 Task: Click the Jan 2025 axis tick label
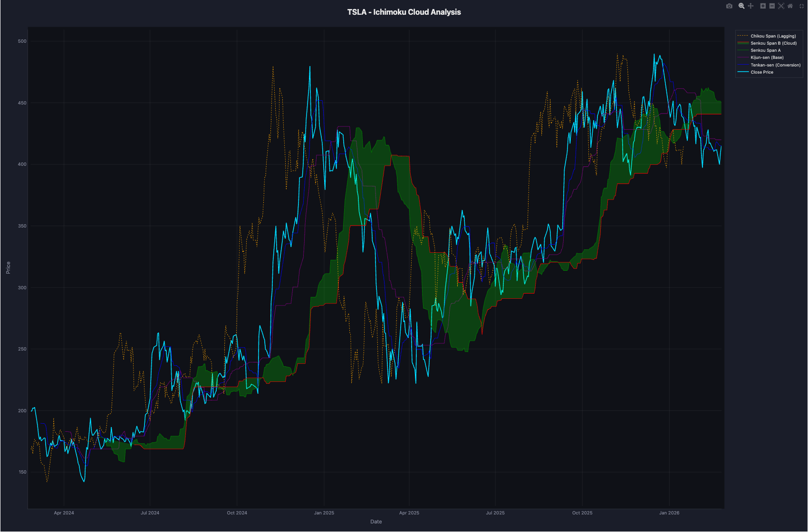pyautogui.click(x=324, y=513)
